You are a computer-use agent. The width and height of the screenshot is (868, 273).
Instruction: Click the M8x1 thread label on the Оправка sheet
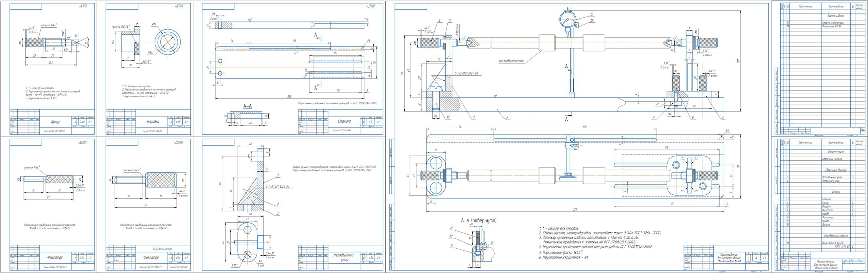(150, 53)
